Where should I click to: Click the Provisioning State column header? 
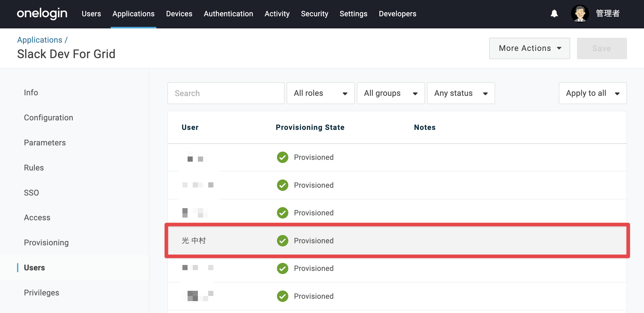point(310,127)
